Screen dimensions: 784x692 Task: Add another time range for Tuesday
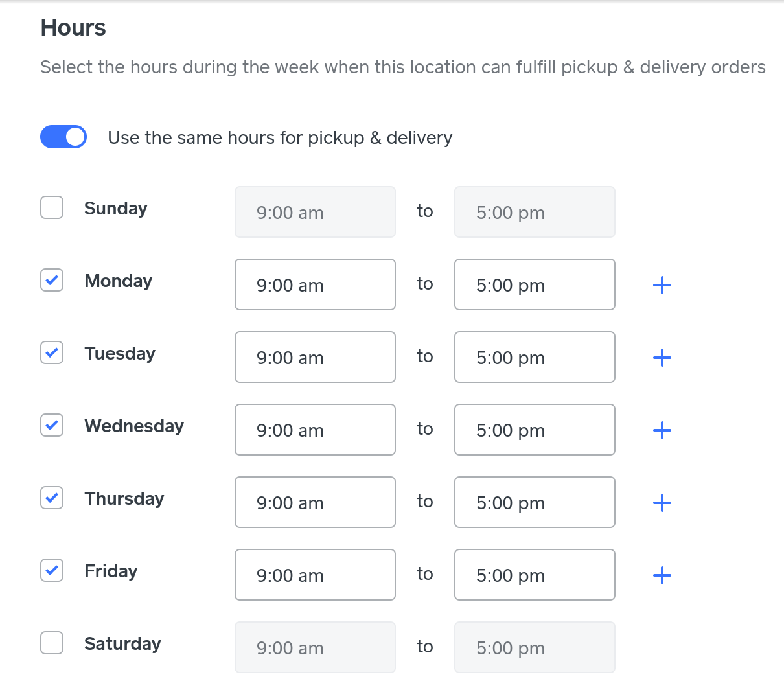coord(662,358)
